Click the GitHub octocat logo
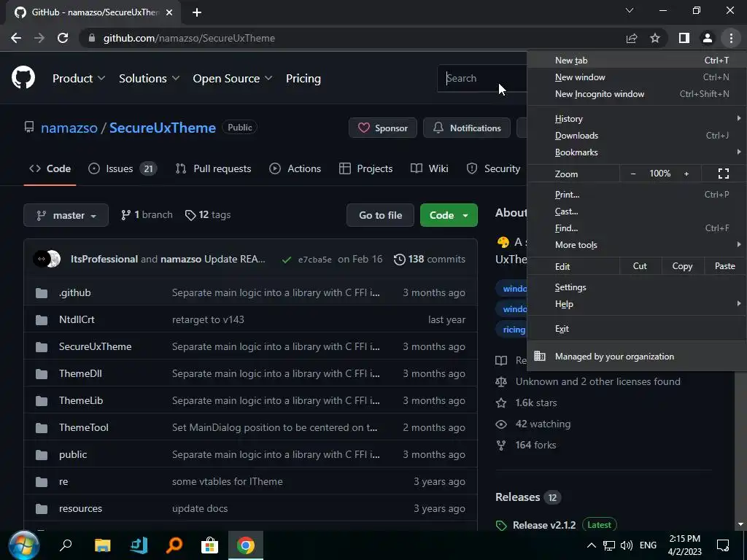The width and height of the screenshot is (747, 560). 23,78
